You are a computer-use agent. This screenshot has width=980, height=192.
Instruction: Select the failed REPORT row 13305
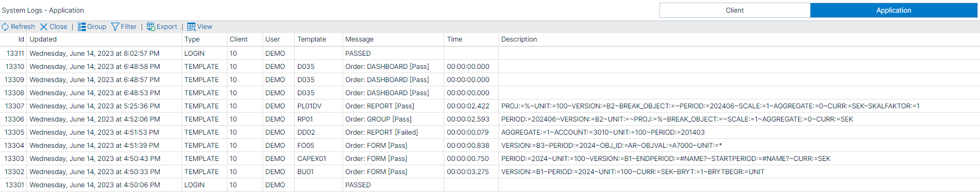(489, 133)
